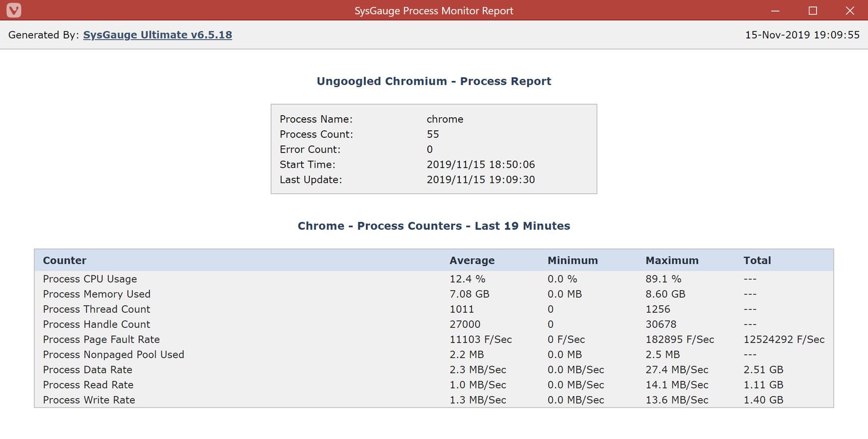Click read rate total 1.11 GB
This screenshot has height=439, width=868.
point(763,385)
